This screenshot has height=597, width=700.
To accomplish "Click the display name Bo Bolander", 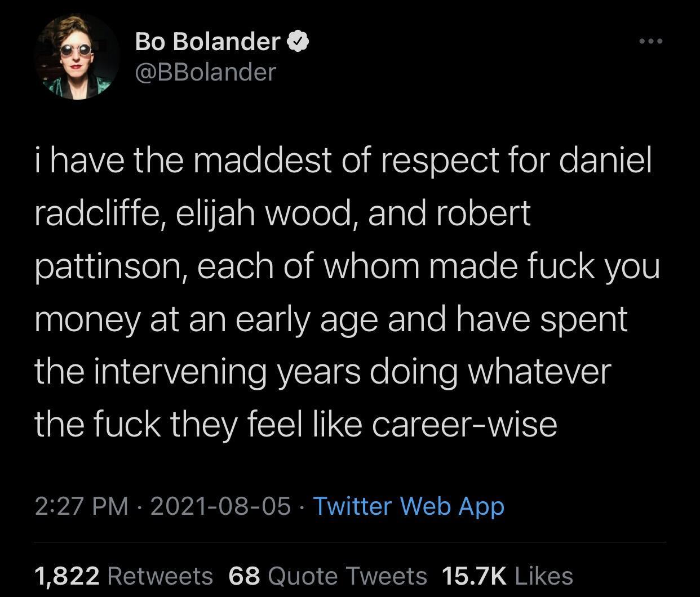I will [x=207, y=41].
